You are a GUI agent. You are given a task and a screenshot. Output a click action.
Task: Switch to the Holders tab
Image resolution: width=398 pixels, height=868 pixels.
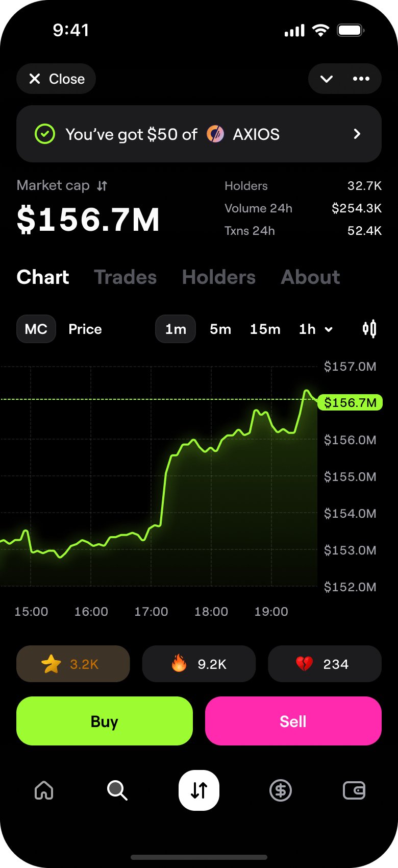219,277
